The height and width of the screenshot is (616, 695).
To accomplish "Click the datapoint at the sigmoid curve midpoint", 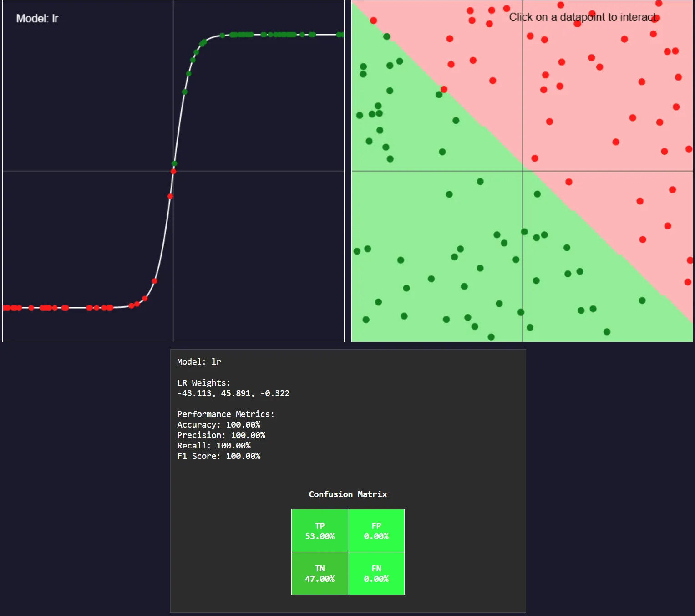I will pyautogui.click(x=173, y=171).
